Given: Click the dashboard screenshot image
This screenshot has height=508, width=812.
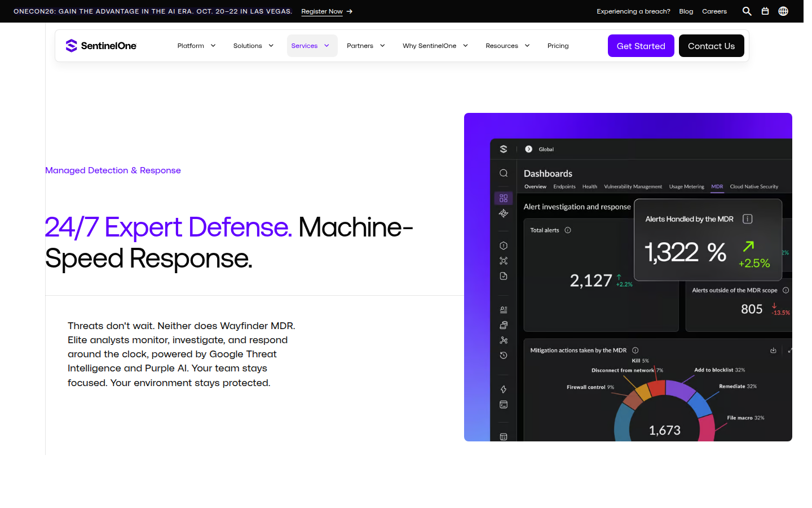Looking at the screenshot, I should point(628,277).
